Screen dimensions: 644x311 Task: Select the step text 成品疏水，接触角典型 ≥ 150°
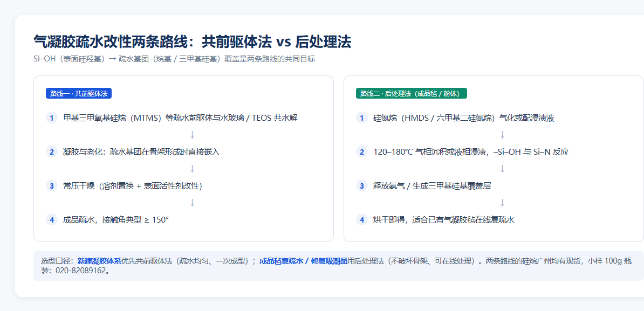pos(116,219)
